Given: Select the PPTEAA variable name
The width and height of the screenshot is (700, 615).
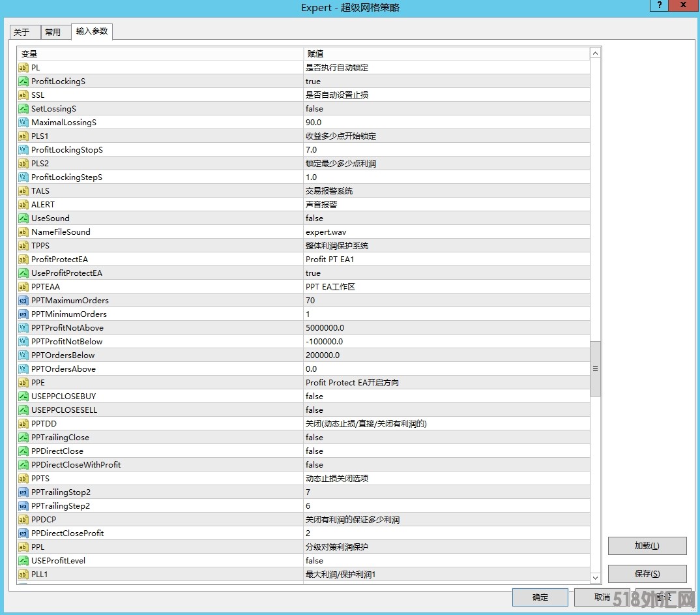Looking at the screenshot, I should pos(46,287).
